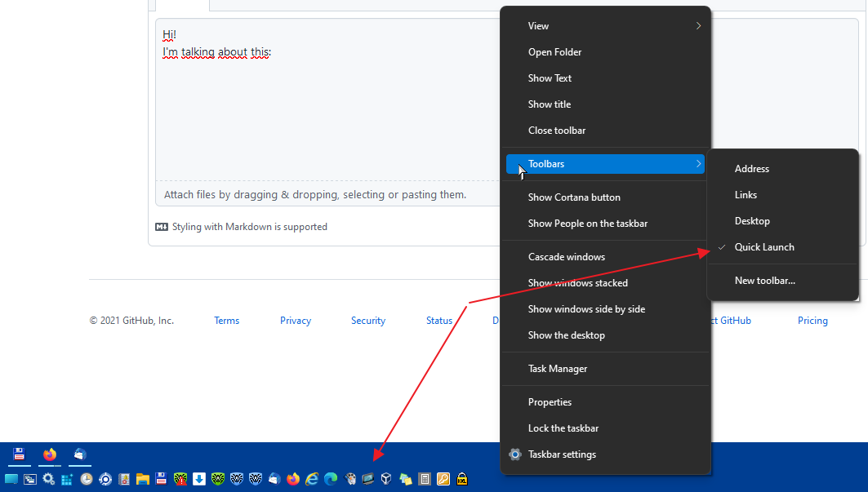
Task: Click the Switch between windows Quick Launch icon
Action: (x=30, y=479)
